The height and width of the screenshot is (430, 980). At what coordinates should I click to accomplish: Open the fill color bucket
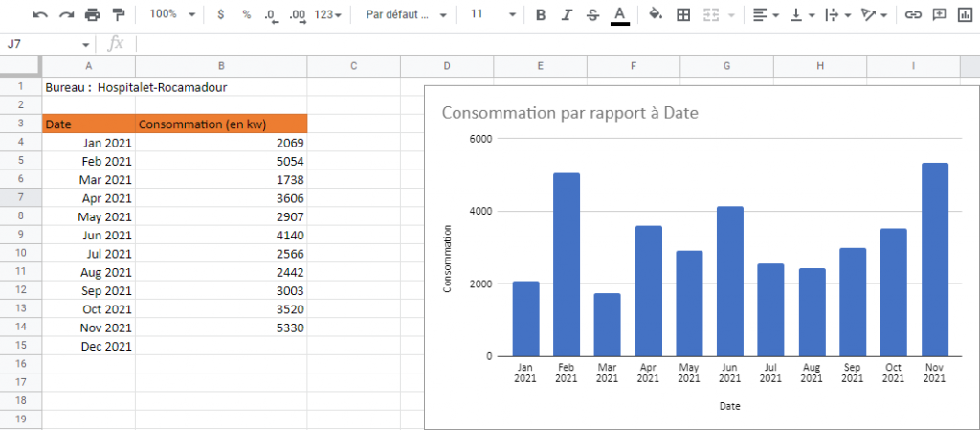[656, 15]
